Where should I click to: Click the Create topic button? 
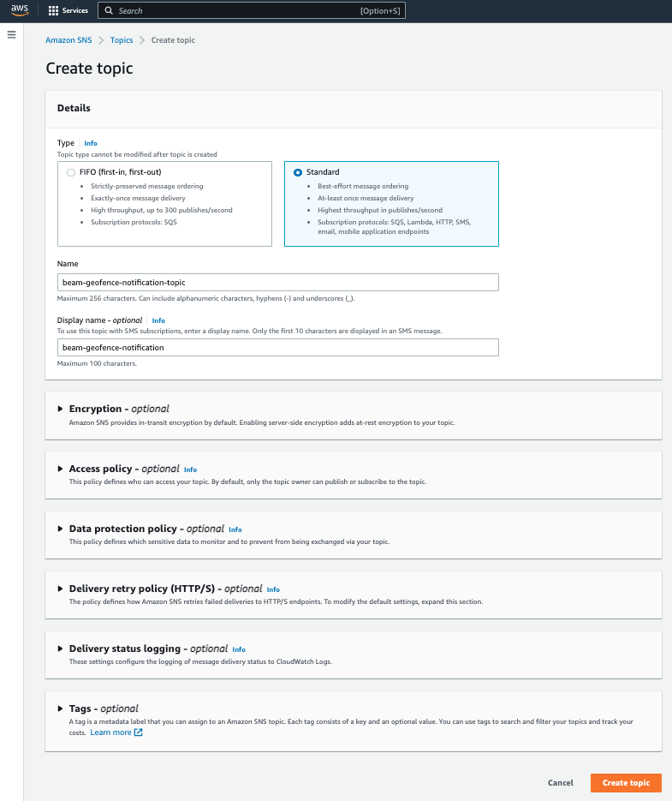626,782
